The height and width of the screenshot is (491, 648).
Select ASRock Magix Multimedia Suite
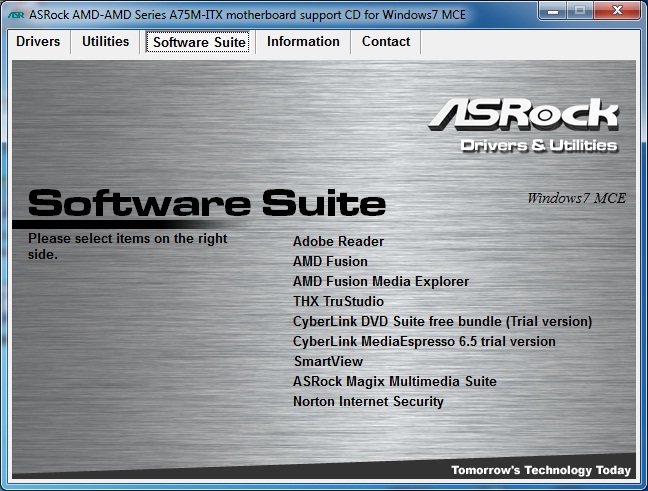point(395,381)
